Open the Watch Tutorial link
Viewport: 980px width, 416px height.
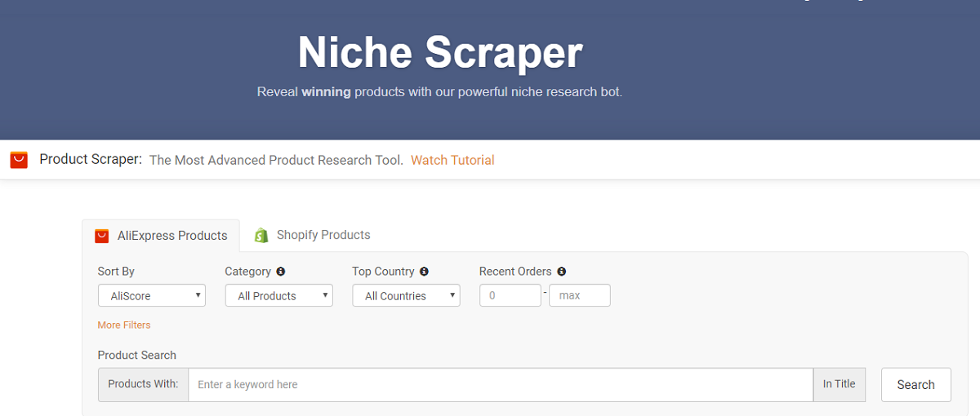[x=452, y=160]
